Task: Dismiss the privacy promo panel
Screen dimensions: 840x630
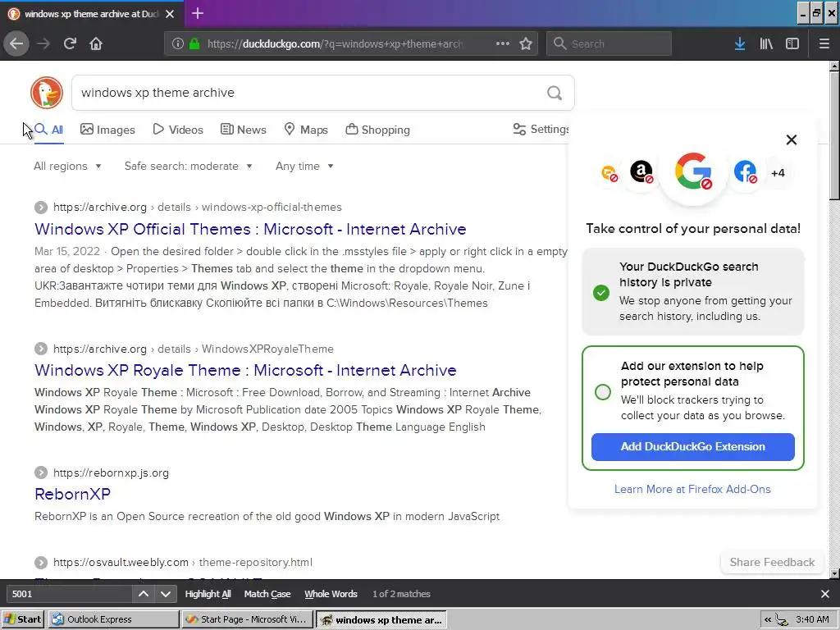Action: click(792, 139)
